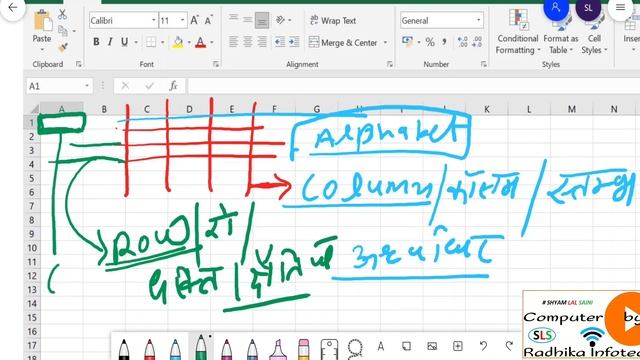
Task: Click the Orientation text angle icon
Action: pyautogui.click(x=281, y=20)
